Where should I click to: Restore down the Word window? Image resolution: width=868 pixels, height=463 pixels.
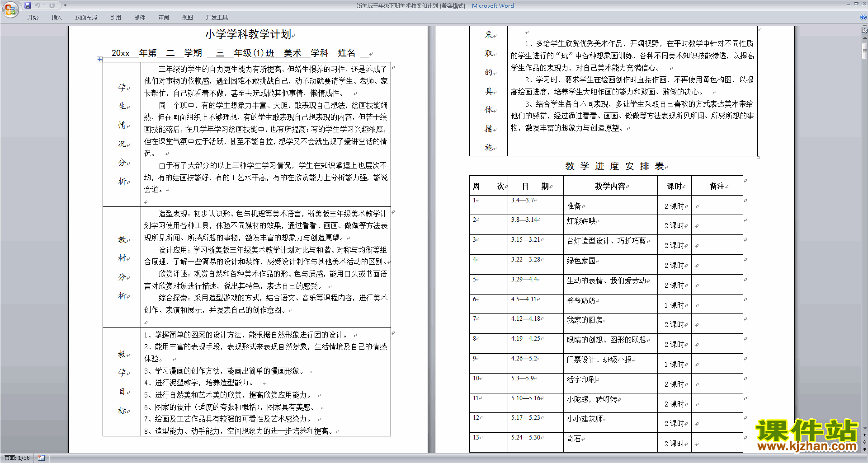coord(856,4)
